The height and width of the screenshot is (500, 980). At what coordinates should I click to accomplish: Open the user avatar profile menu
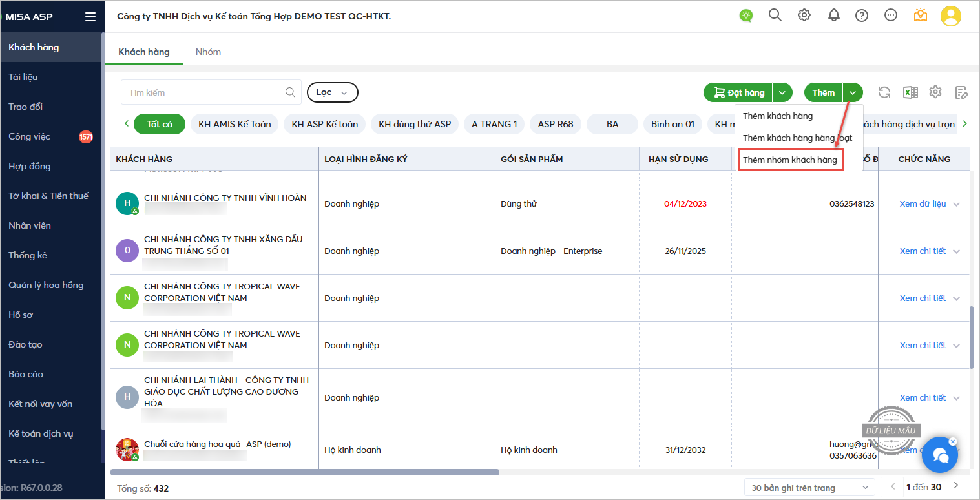coord(951,16)
